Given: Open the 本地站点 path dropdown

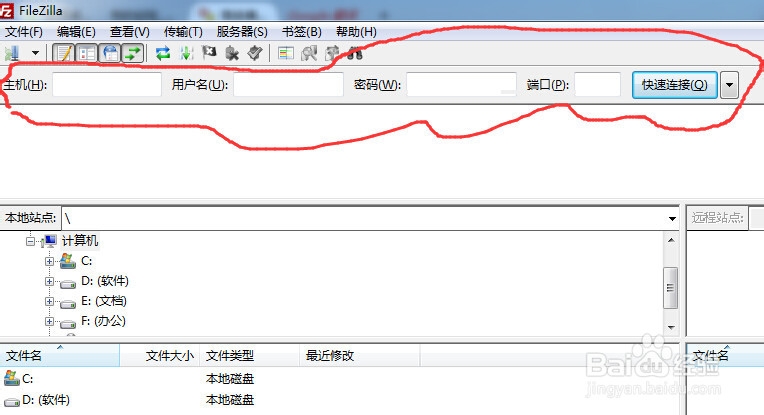Looking at the screenshot, I should [672, 219].
